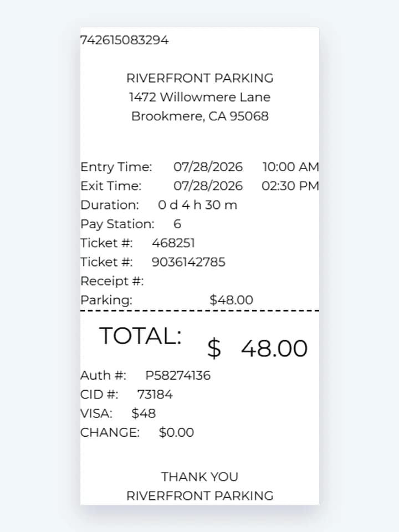This screenshot has height=532, width=399.
Task: Select the 1472 Willowmere Lane address line
Action: [200, 97]
